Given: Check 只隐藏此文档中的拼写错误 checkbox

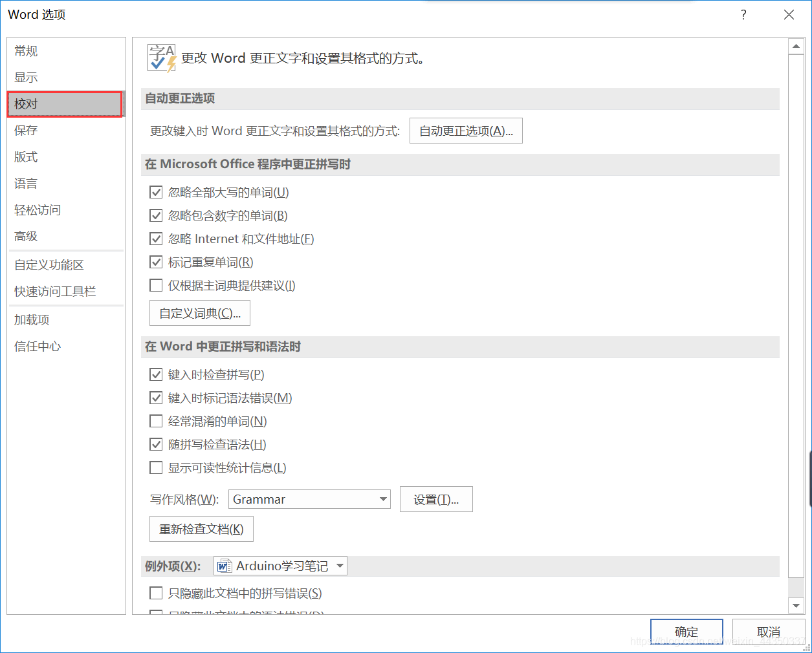Looking at the screenshot, I should pos(156,594).
